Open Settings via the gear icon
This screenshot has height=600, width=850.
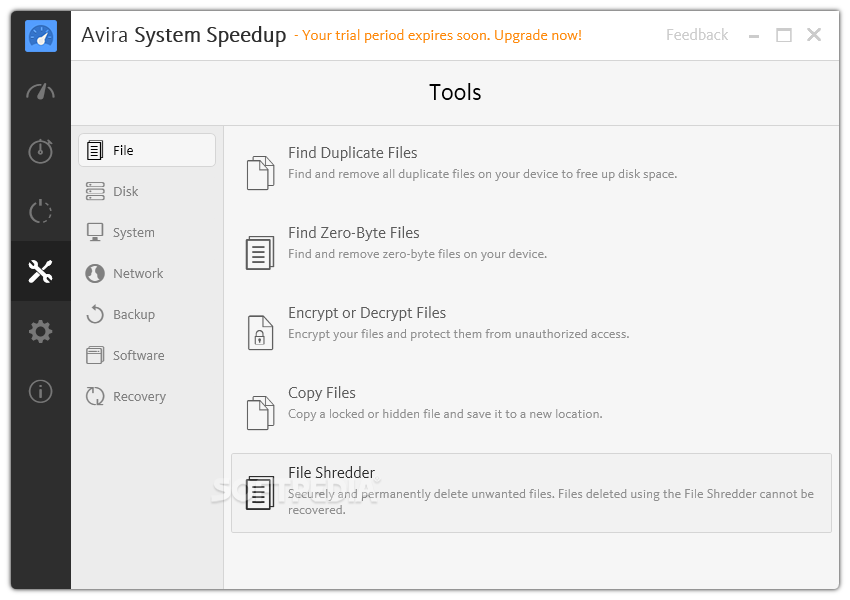tap(41, 331)
